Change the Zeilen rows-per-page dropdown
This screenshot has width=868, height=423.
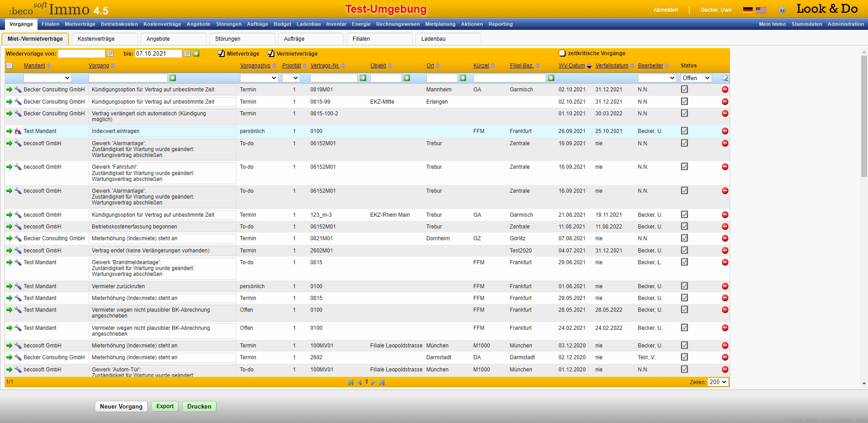pyautogui.click(x=718, y=382)
